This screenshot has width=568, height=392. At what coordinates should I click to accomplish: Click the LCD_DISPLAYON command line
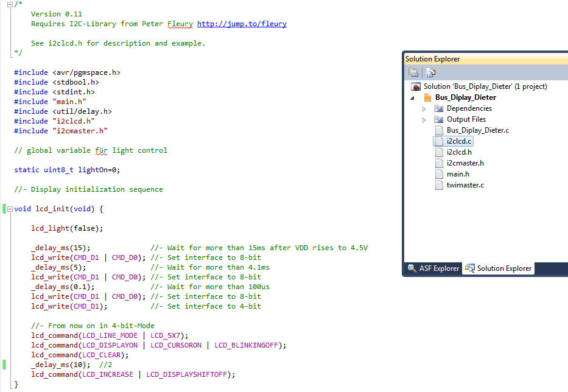click(x=159, y=346)
